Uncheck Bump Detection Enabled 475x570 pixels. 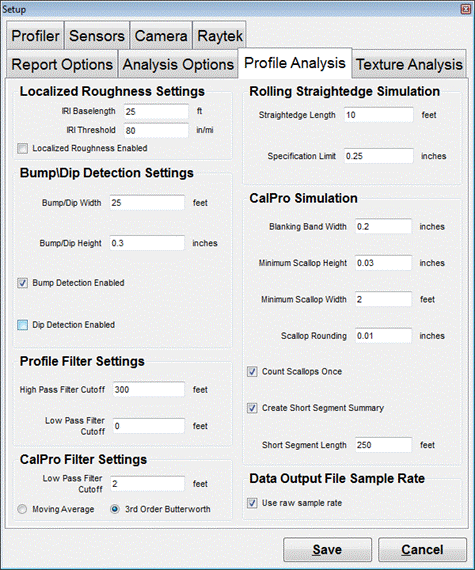[23, 283]
